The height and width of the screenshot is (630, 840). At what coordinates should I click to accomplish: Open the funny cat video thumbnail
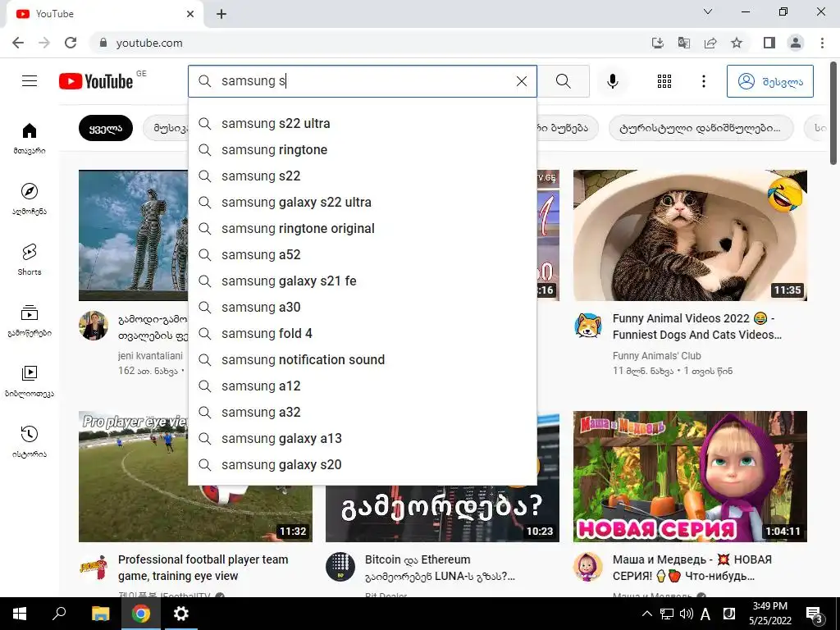click(690, 235)
